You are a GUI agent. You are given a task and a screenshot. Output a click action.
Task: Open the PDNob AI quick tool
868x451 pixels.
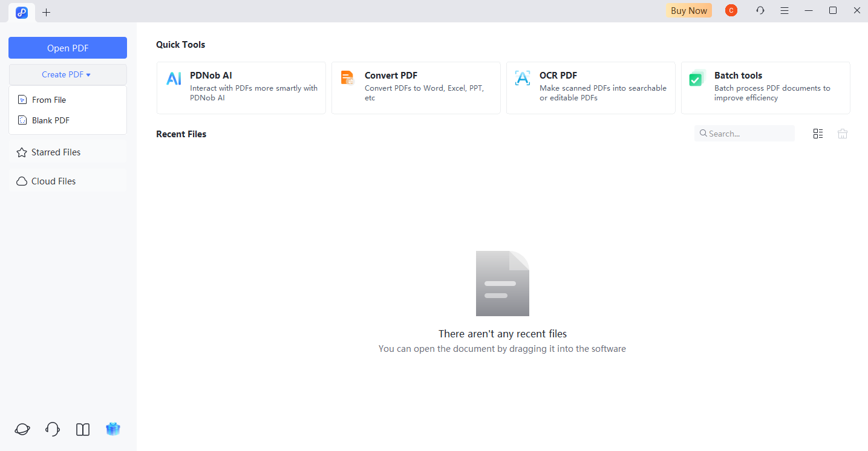(x=241, y=86)
